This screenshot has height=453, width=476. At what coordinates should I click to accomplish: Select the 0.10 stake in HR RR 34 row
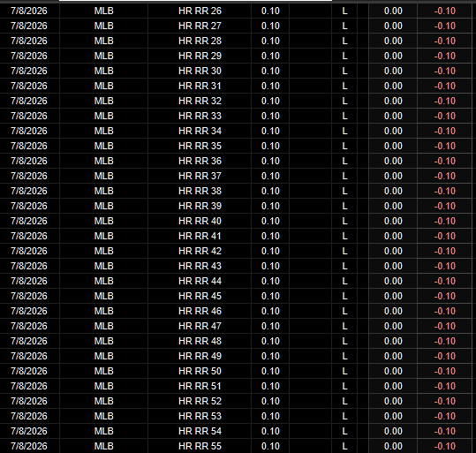(270, 131)
